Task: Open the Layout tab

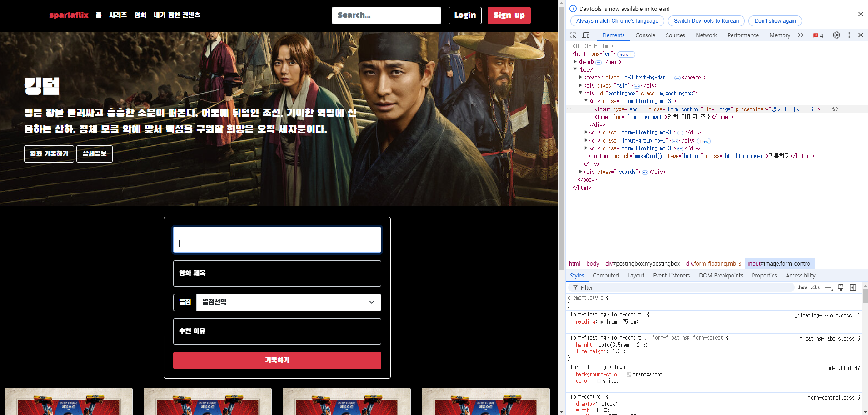Action: click(x=636, y=275)
